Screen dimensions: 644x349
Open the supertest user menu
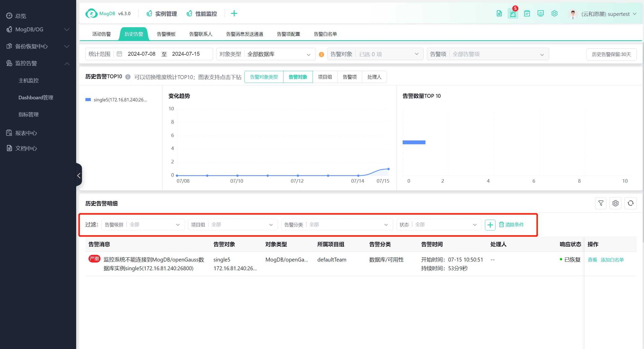point(608,14)
